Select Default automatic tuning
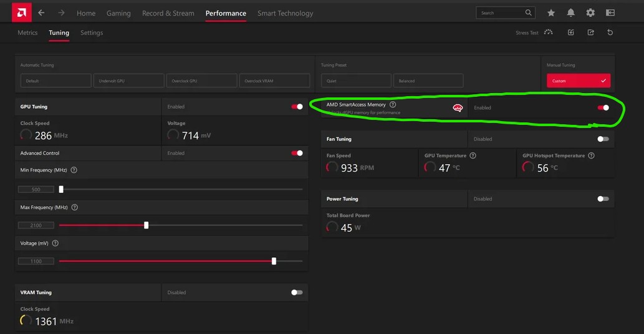Image resolution: width=644 pixels, height=334 pixels. [56, 81]
